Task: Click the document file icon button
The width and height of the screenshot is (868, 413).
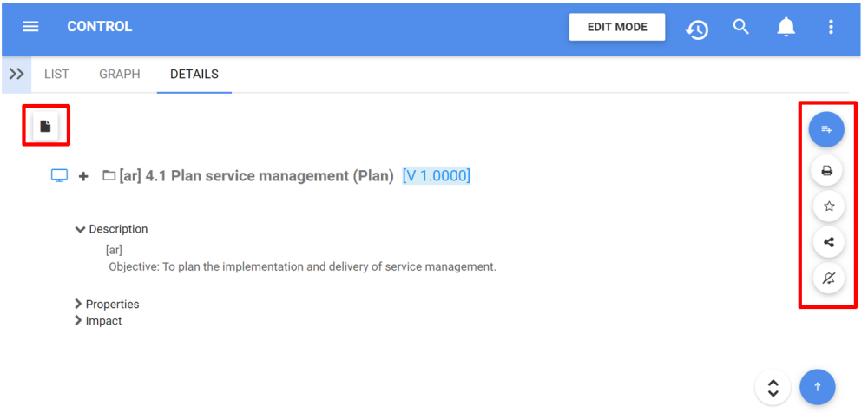Action: 46,127
